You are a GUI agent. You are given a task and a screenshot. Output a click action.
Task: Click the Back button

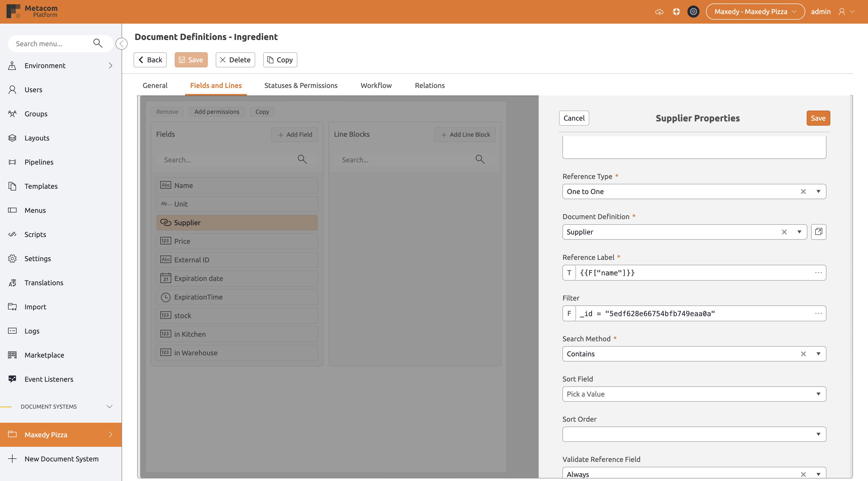click(150, 60)
